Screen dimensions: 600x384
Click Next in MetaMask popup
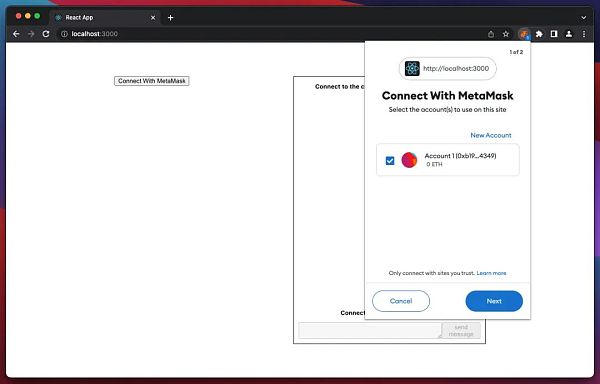tap(494, 301)
